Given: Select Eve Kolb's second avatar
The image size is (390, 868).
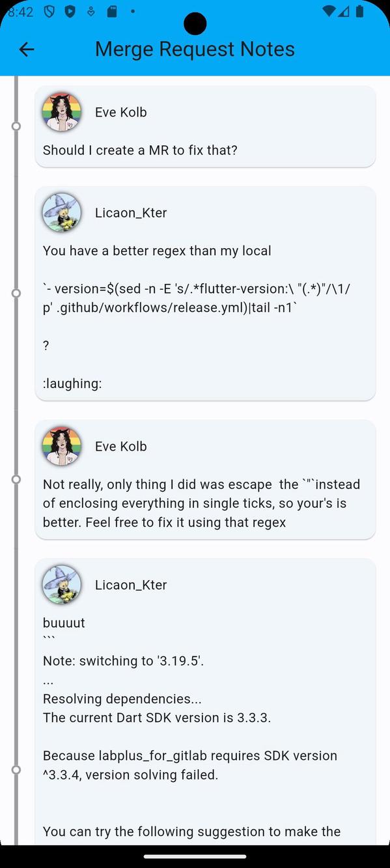Looking at the screenshot, I should pos(62,446).
